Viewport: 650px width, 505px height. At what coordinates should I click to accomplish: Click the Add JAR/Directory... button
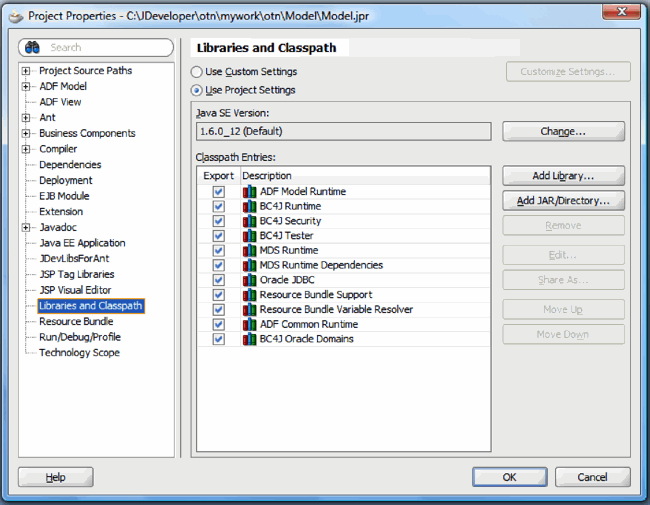563,201
